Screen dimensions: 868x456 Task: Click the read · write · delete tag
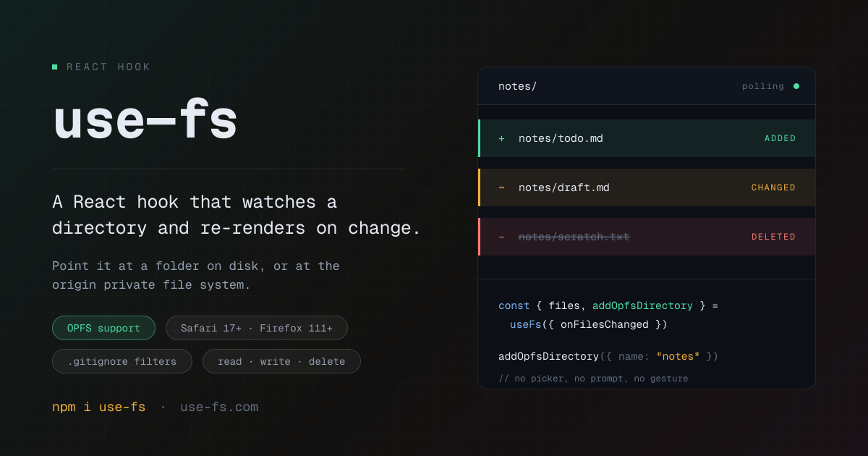tap(281, 361)
